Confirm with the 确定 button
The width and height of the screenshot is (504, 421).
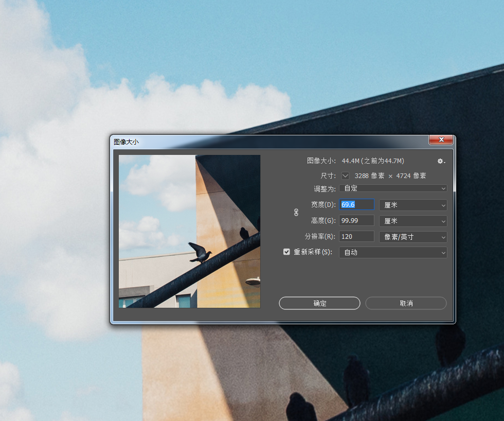(x=319, y=303)
